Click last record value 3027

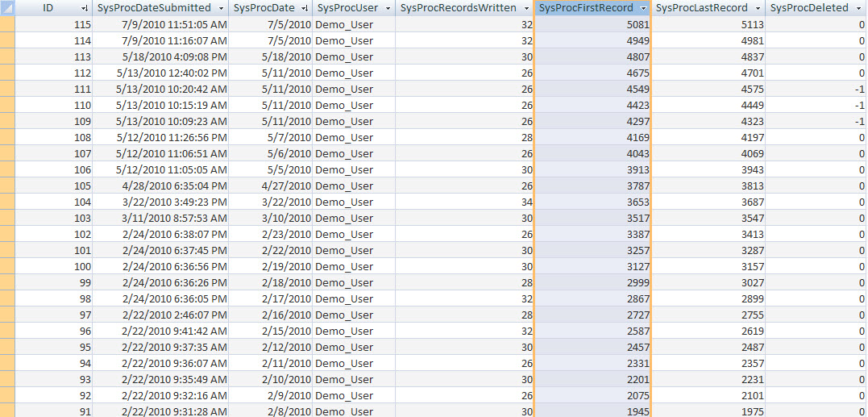tap(708, 282)
